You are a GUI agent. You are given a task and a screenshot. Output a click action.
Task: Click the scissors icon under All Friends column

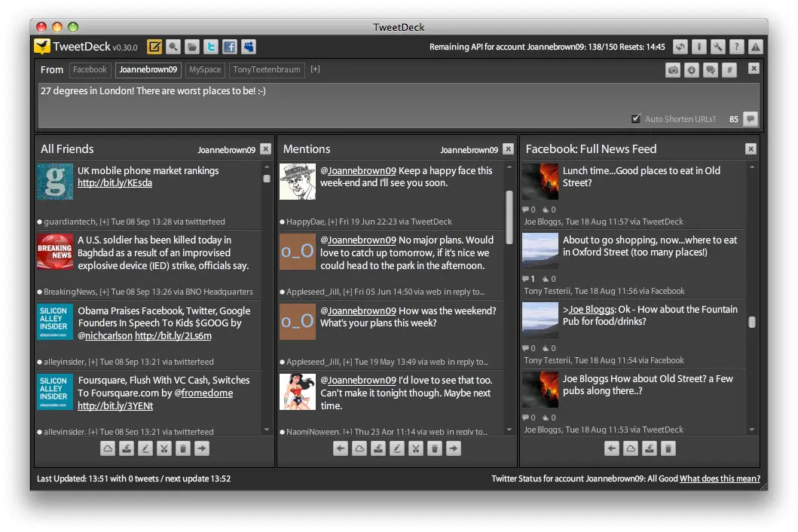[x=164, y=448]
